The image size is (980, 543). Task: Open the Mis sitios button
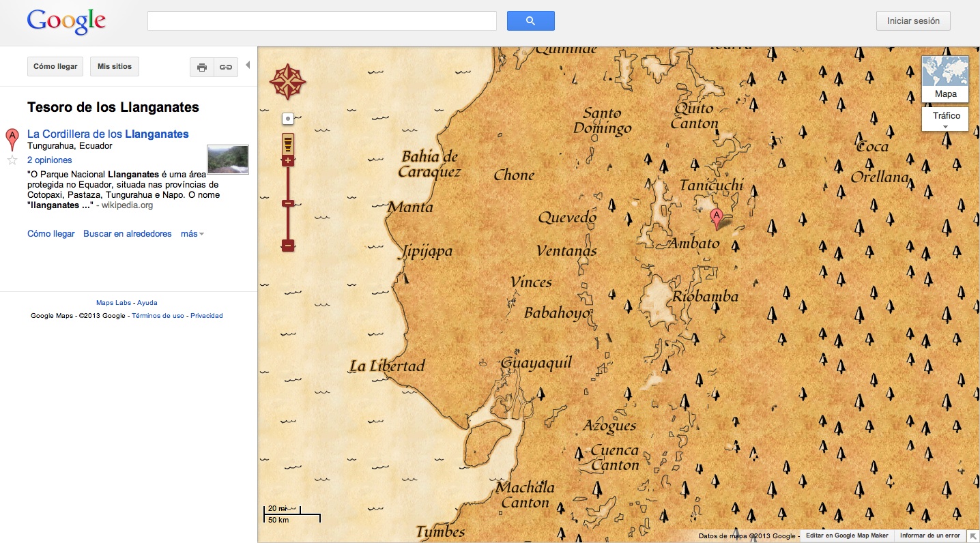tap(115, 67)
